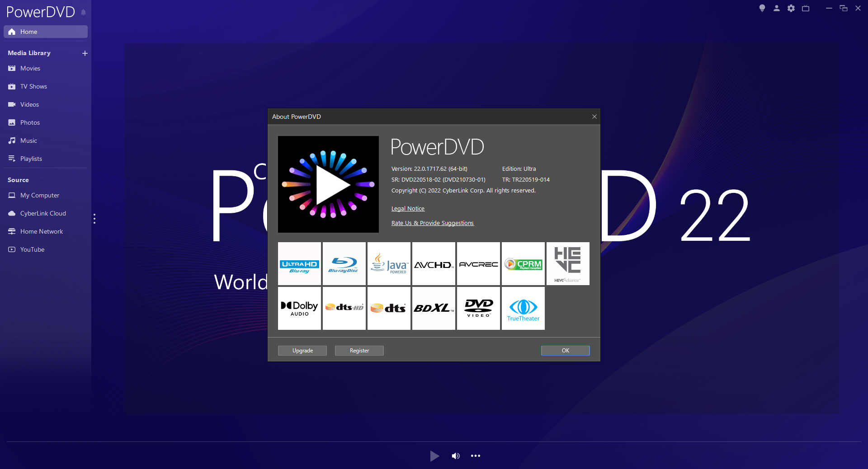Click the CPRM logo
The width and height of the screenshot is (868, 469).
[523, 264]
